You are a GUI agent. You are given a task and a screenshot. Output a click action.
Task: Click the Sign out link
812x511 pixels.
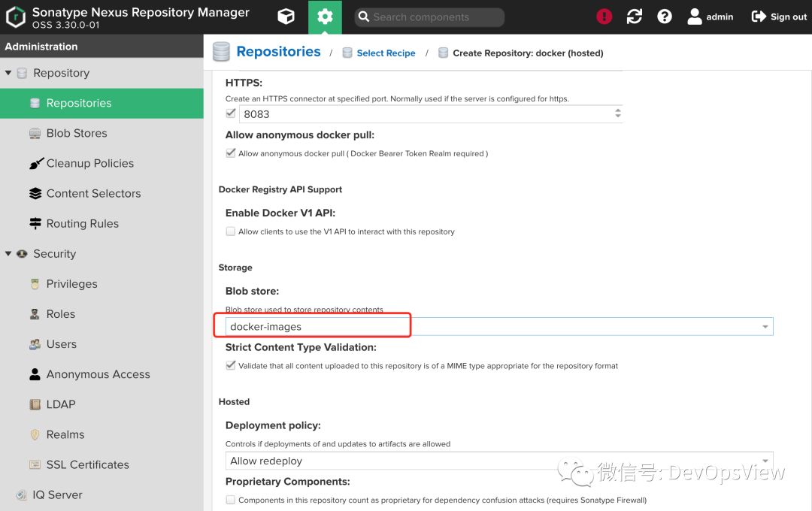point(788,17)
